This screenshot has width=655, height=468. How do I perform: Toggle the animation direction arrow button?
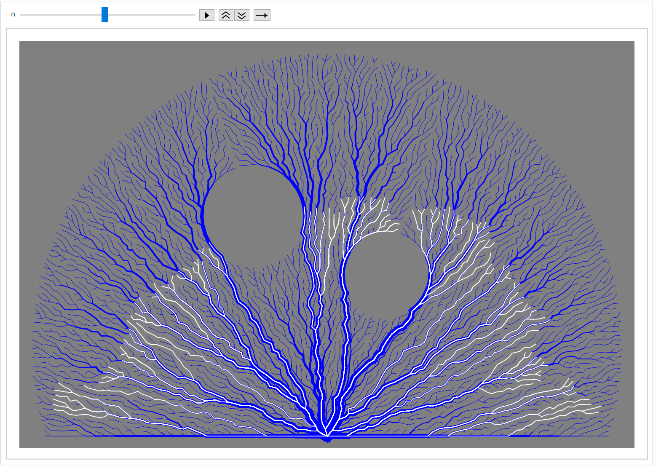pyautogui.click(x=262, y=15)
